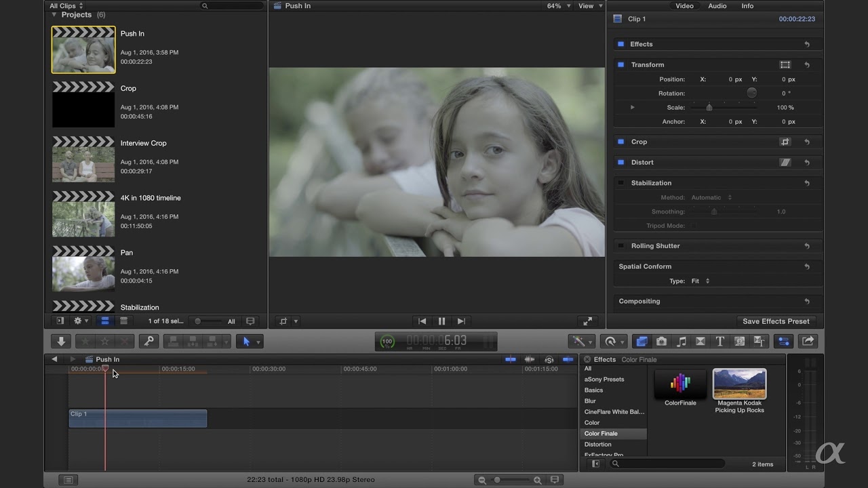Enable the Rolling Shutter checkbox
The image size is (868, 488).
620,245
